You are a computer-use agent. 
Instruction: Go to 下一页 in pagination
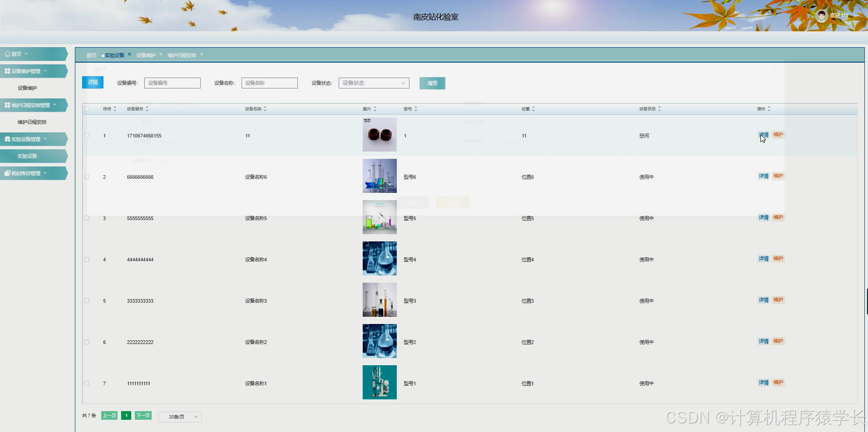143,415
